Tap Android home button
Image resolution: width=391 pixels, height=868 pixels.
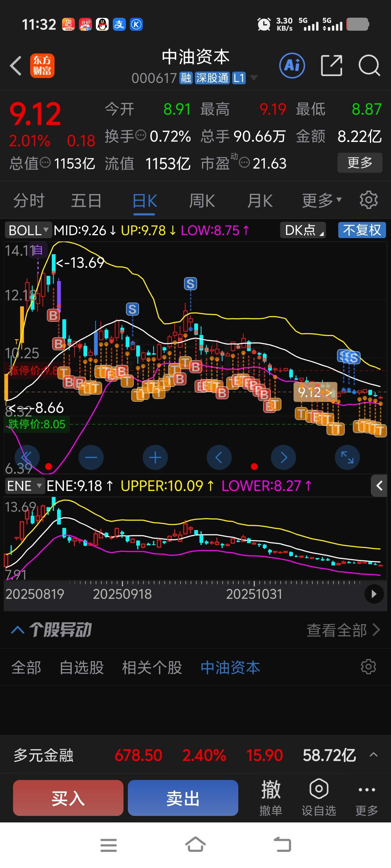[195, 844]
